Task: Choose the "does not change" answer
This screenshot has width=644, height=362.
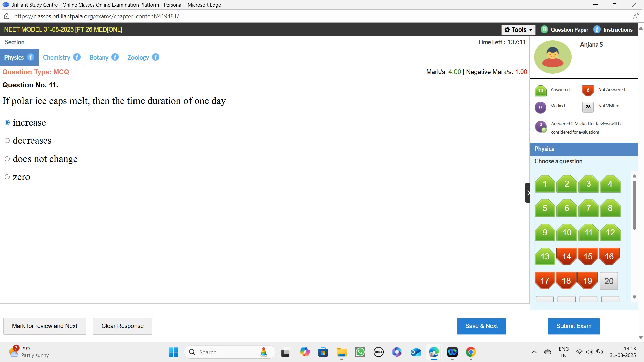Action: coord(7,159)
